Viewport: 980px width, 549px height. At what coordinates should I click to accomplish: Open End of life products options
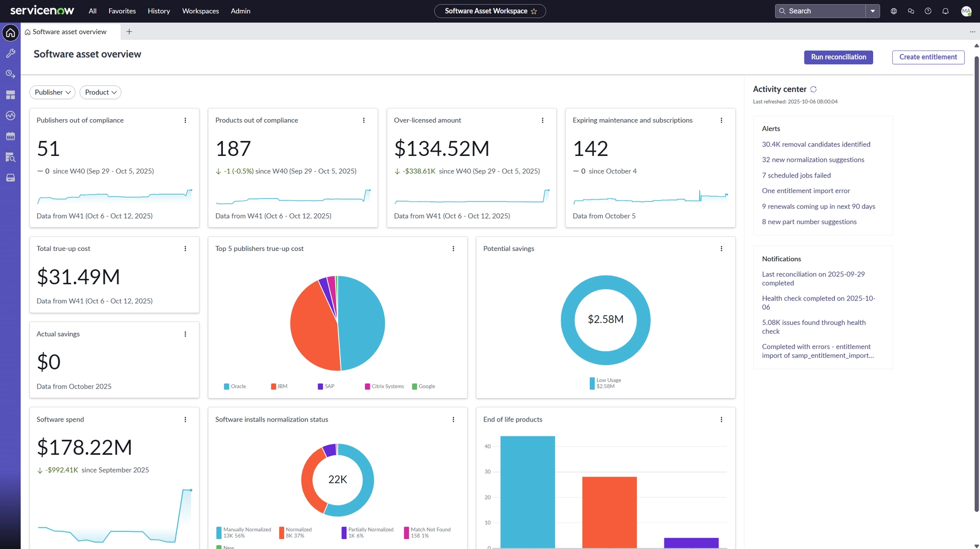[x=721, y=420]
